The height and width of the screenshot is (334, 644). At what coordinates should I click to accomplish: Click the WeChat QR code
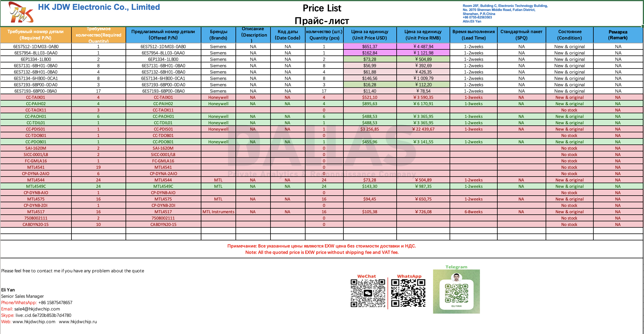tap(368, 293)
